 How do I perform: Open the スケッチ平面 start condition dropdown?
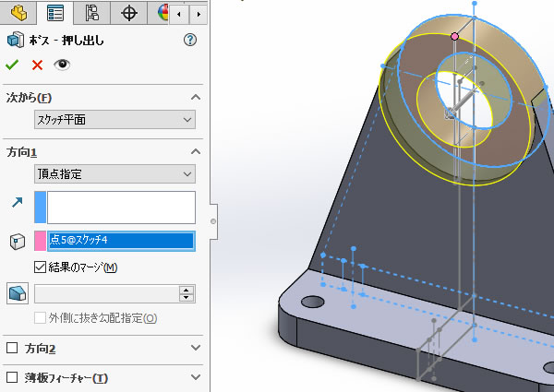click(114, 120)
